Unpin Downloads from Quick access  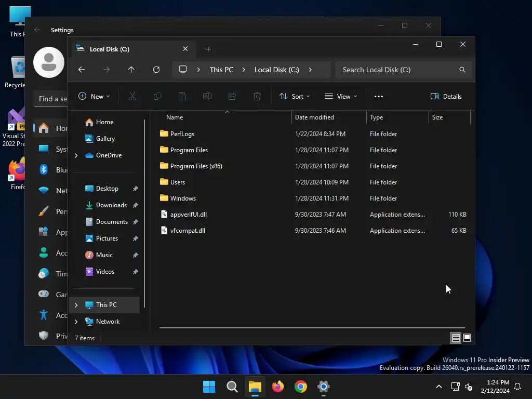click(136, 205)
